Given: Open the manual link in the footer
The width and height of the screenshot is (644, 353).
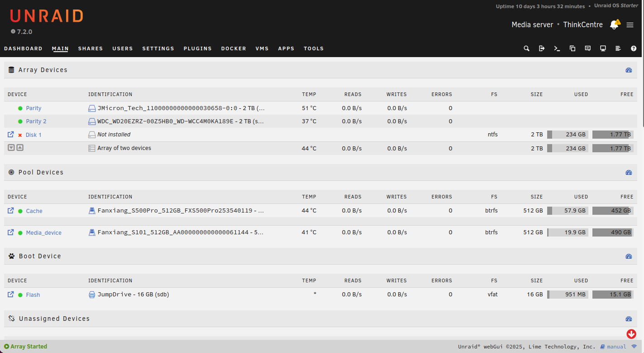Looking at the screenshot, I should (613, 347).
